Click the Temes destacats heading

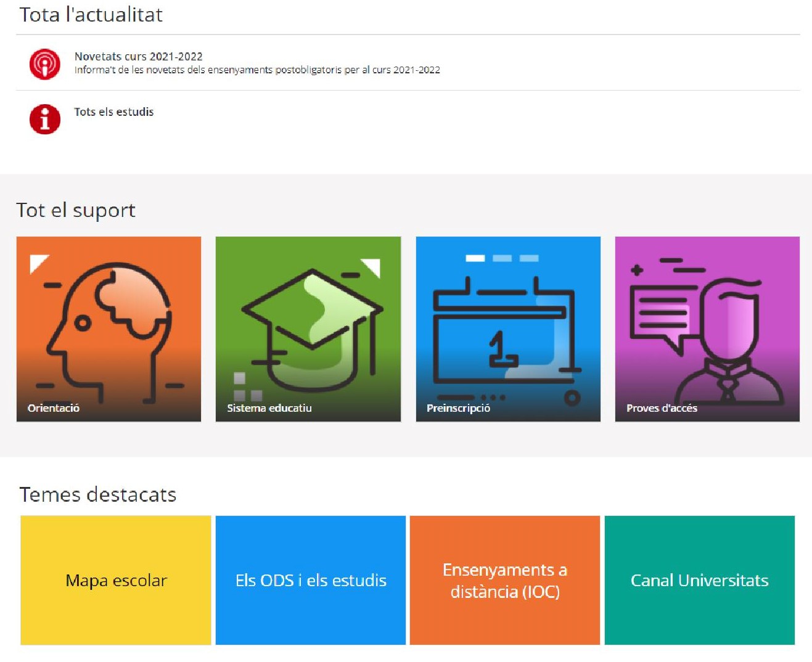click(98, 494)
